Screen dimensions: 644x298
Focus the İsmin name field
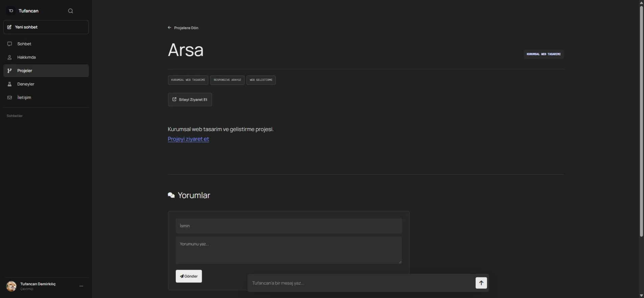[x=289, y=226]
